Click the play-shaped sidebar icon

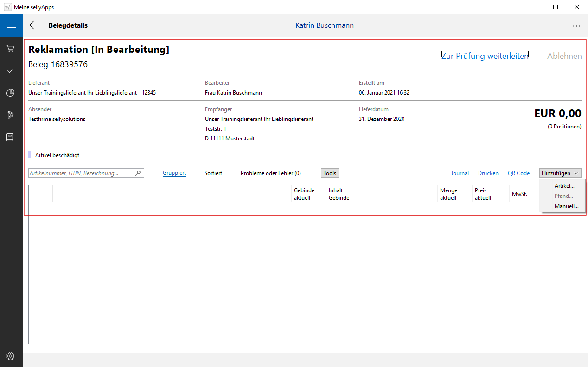coord(11,115)
